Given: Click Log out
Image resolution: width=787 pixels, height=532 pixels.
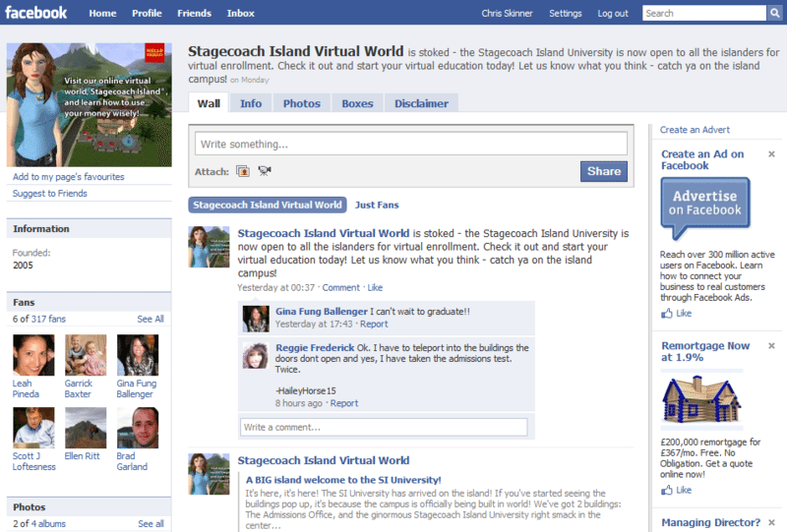Looking at the screenshot, I should pos(612,13).
